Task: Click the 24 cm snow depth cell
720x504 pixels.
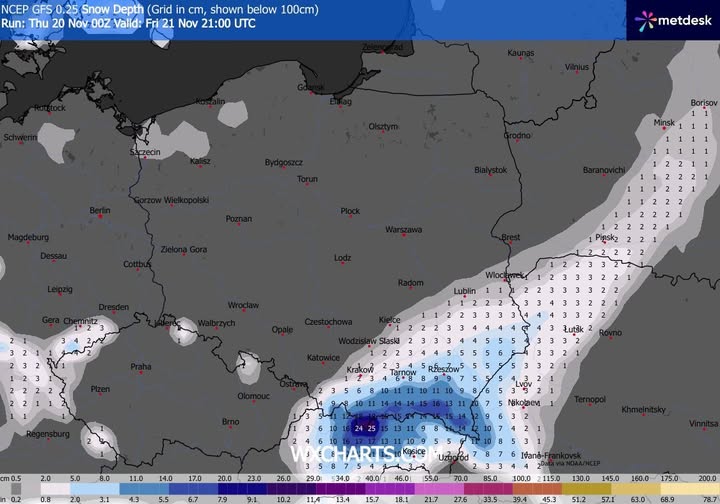Action: 359,428
